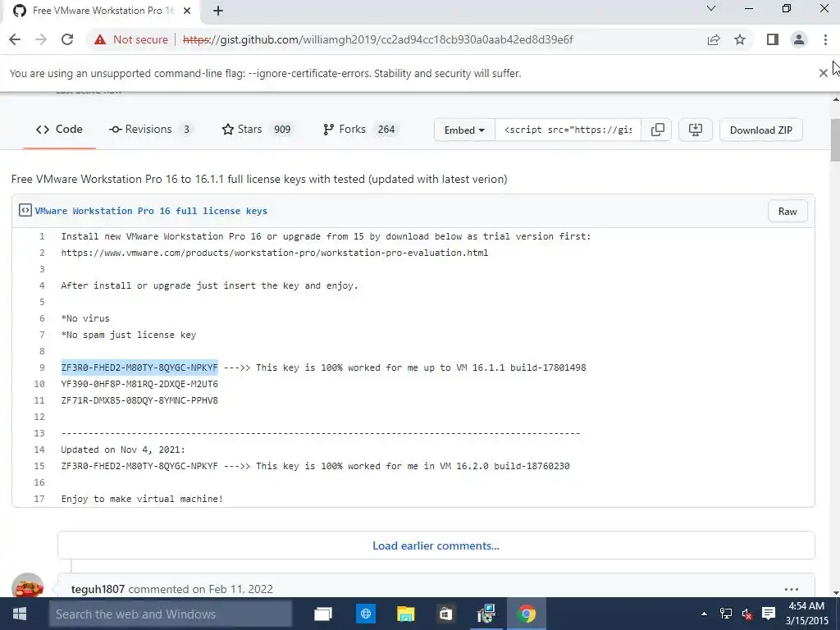Switch to the installer app in taskbar
The image size is (840, 630).
point(486,614)
